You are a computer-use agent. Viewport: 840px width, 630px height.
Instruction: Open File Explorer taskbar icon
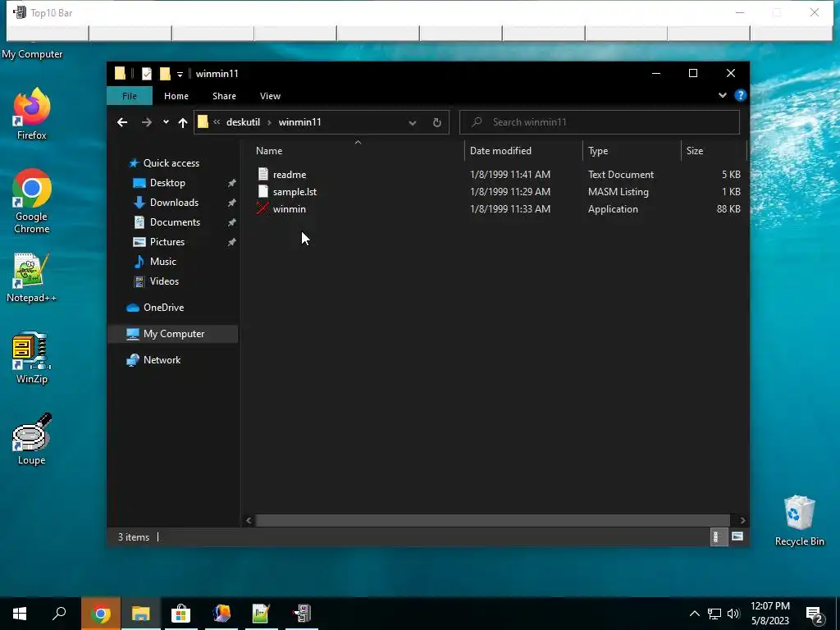[x=141, y=614]
